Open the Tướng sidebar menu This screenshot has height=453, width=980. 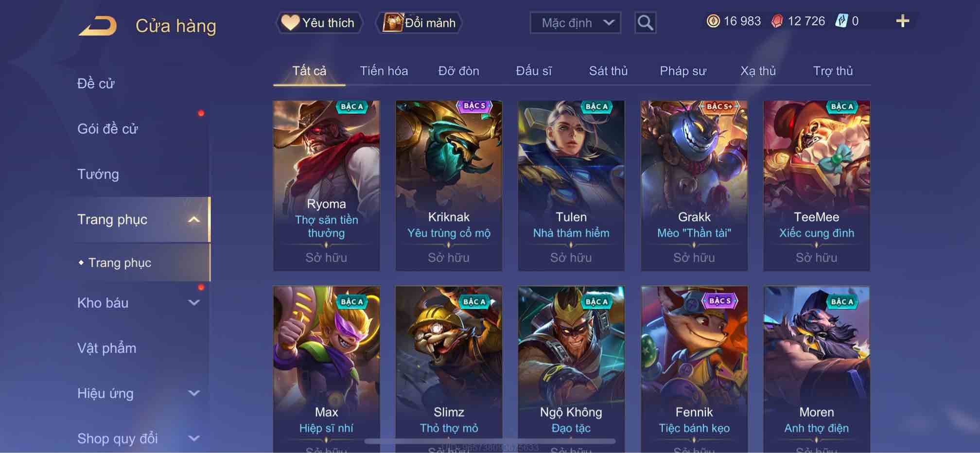[x=98, y=174]
